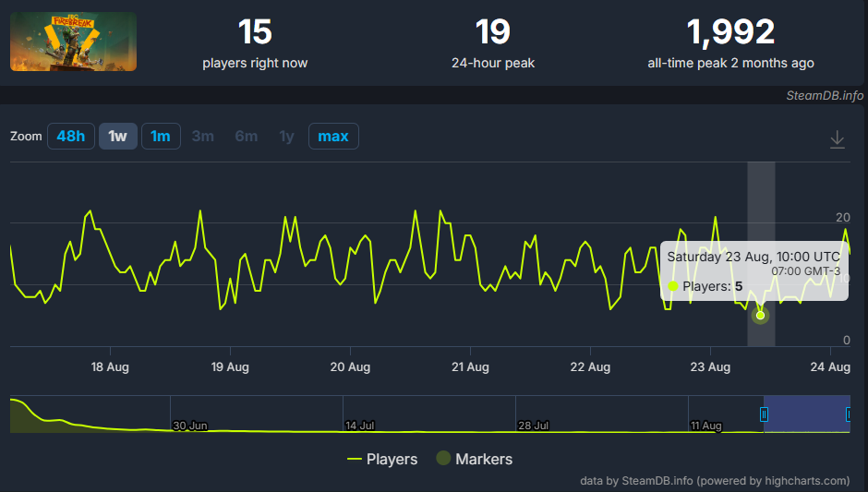Grab the right navigator range handle

pos(848,414)
